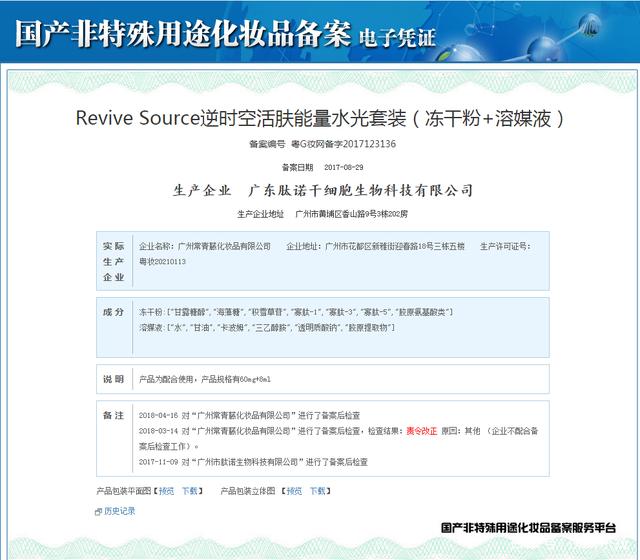Open 预览 link for 产品包装平面图
Image resolution: width=640 pixels, height=560 pixels.
[x=166, y=491]
